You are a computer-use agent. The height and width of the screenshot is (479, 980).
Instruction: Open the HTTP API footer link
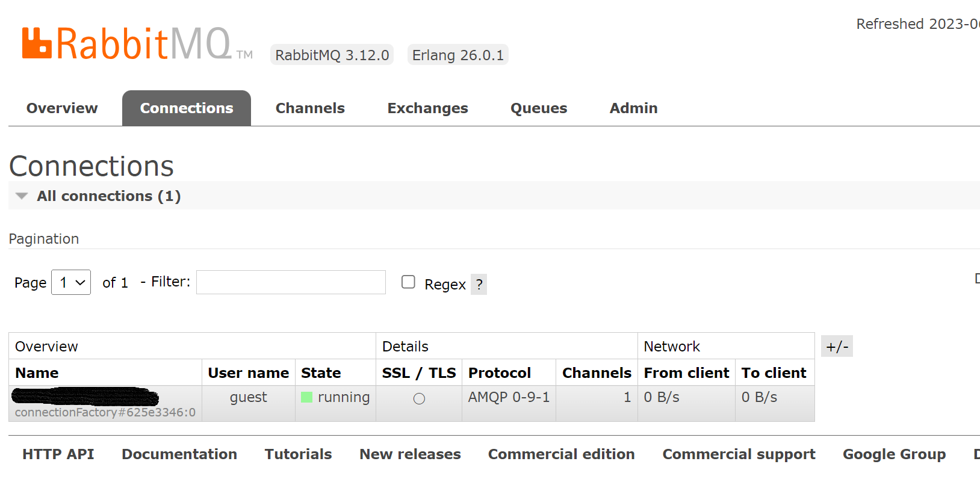click(58, 454)
